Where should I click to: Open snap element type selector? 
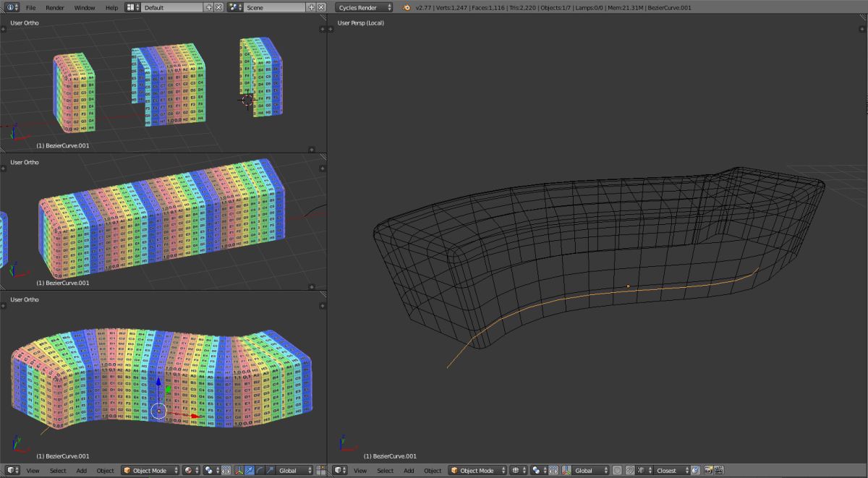click(x=644, y=471)
